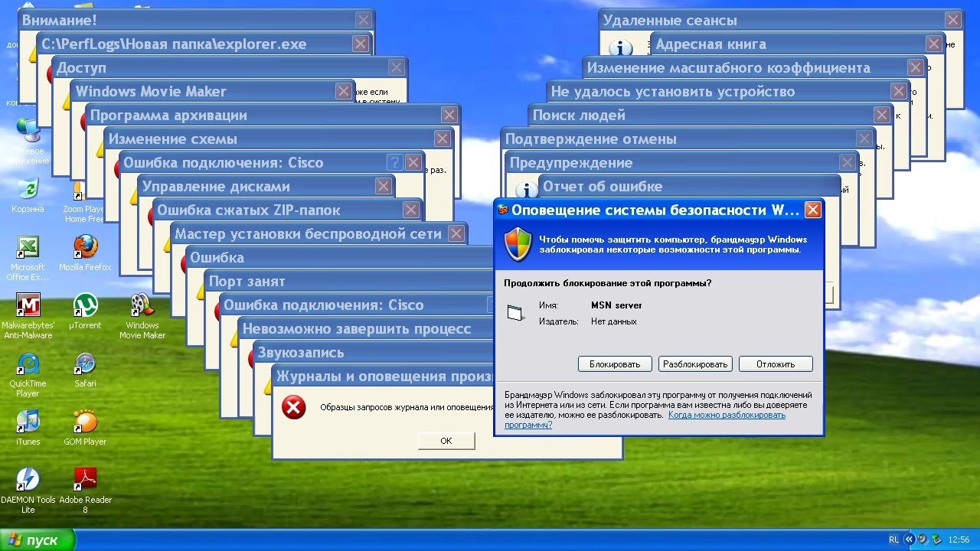The image size is (980, 551).
Task: Close Мастер установки беспроводной сети window
Action: pos(456,233)
